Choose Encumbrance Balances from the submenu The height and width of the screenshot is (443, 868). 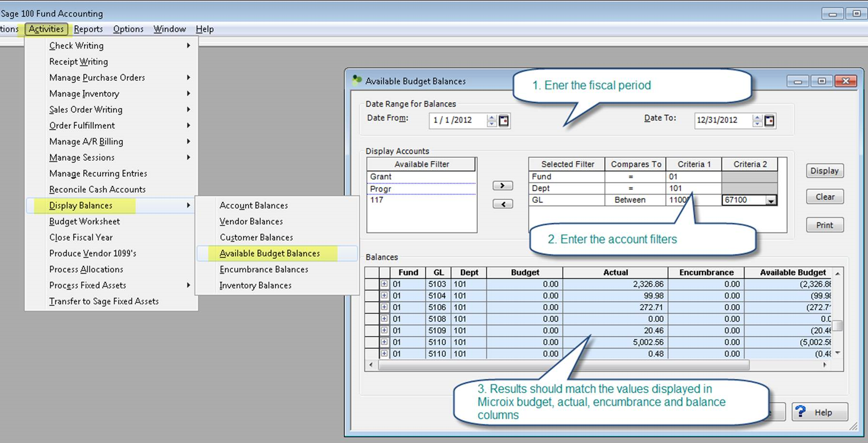click(264, 269)
